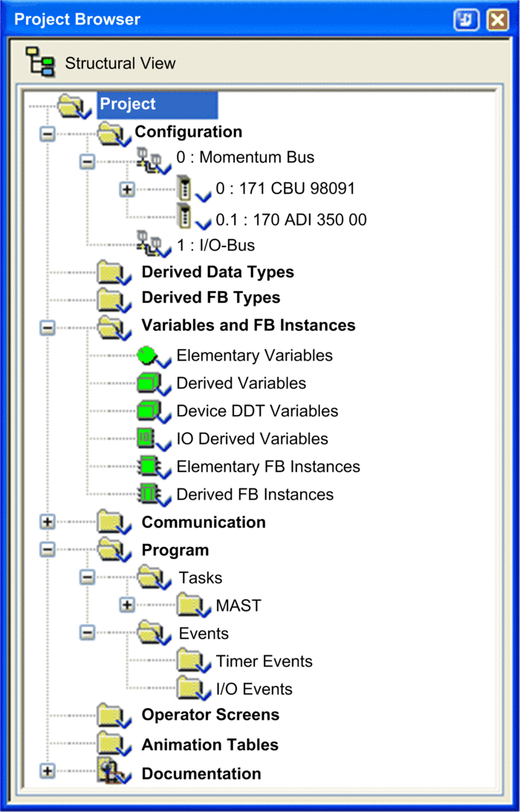The height and width of the screenshot is (812, 520).
Task: Collapse the Configuration node
Action: [x=48, y=134]
